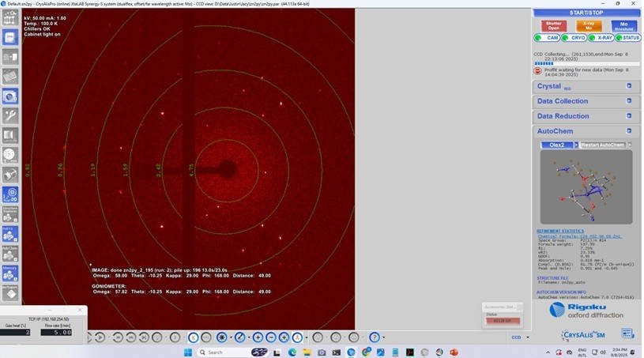Click the X-ray Mo button
This screenshot has width=644, height=358.
589,25
